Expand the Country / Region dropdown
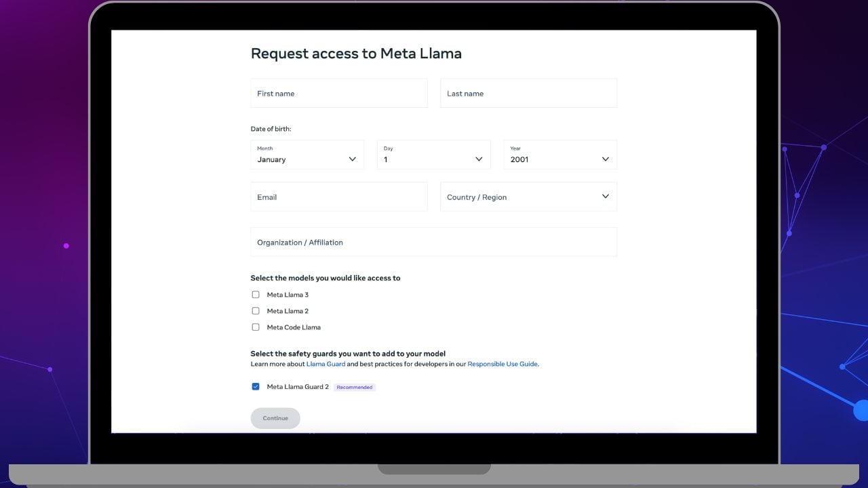 (529, 197)
